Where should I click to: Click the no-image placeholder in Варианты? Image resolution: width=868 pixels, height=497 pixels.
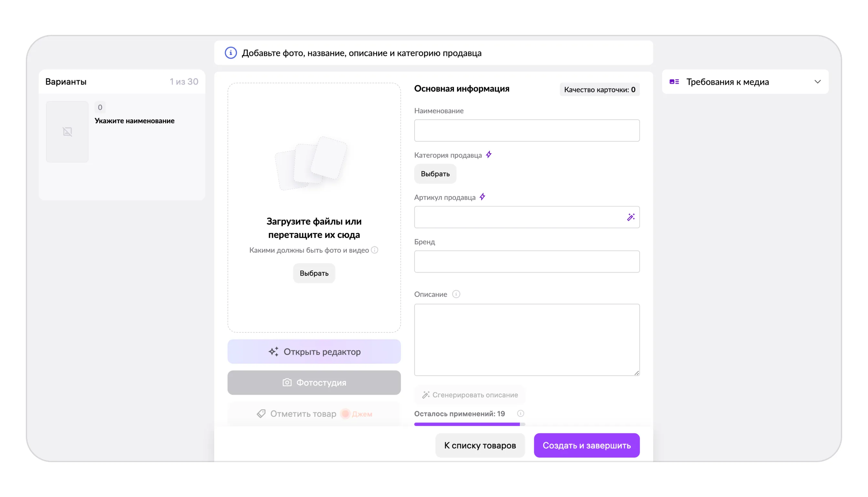click(x=67, y=132)
